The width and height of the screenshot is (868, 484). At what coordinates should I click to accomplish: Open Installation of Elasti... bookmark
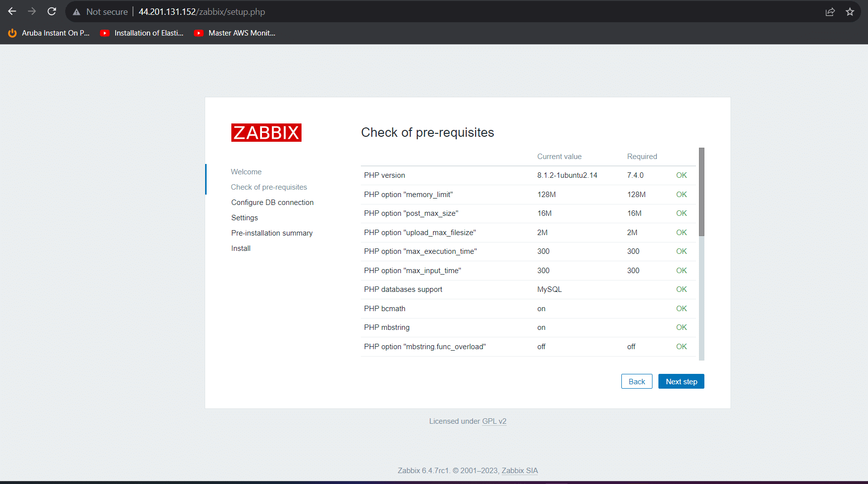pos(142,33)
